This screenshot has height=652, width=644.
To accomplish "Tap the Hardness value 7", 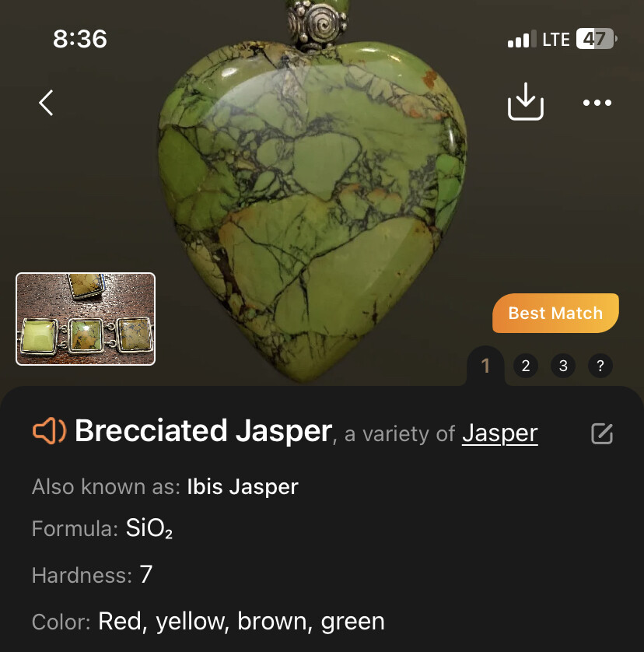I will pos(146,575).
